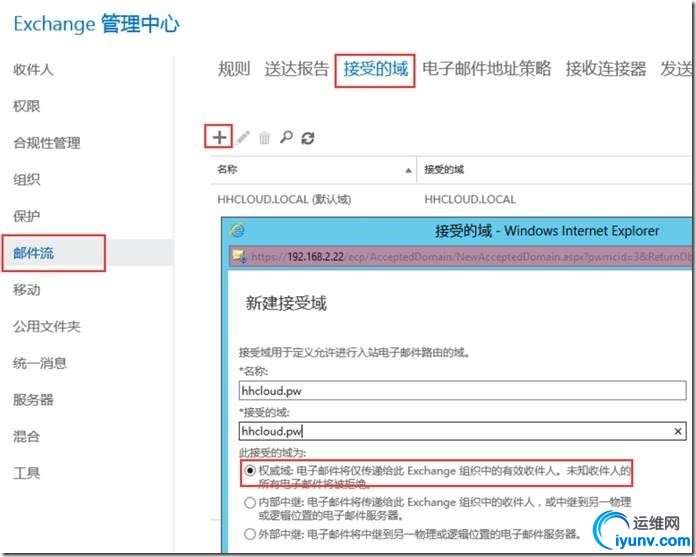Open the 接收连接器 tab

click(x=606, y=69)
